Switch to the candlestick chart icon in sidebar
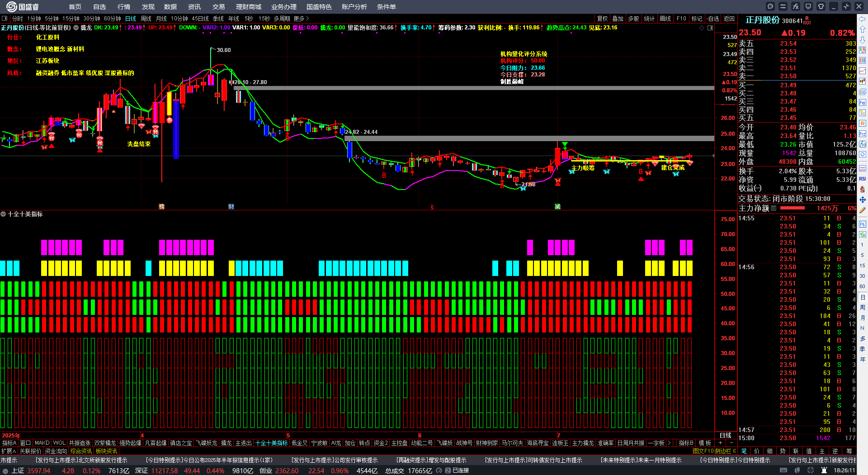This screenshot has height=475, width=868. pyautogui.click(x=863, y=81)
